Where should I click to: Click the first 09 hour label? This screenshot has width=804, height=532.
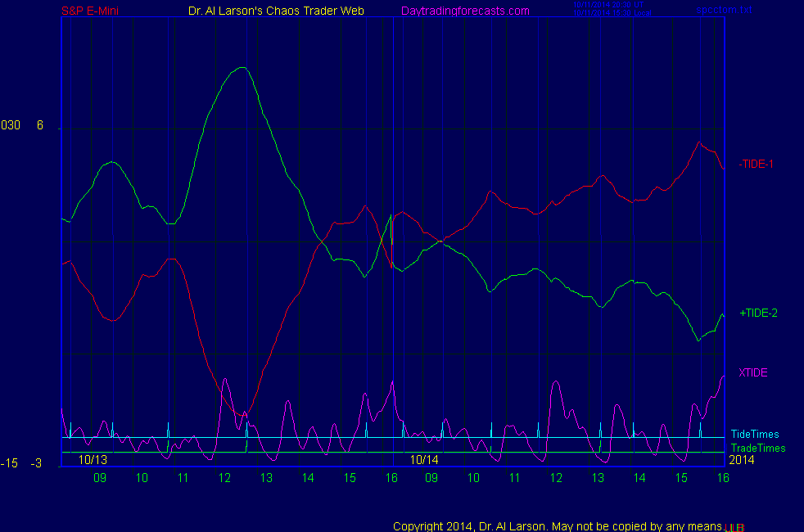tap(100, 477)
